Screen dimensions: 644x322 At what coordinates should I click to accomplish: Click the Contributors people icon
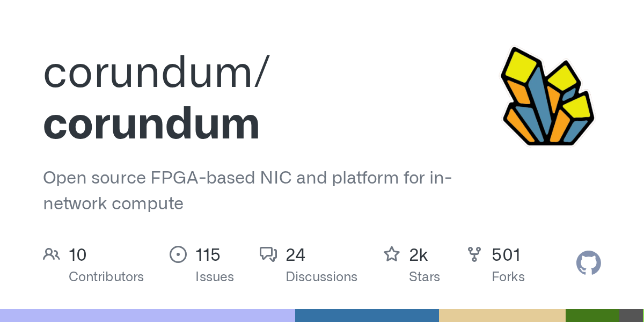[52, 254]
